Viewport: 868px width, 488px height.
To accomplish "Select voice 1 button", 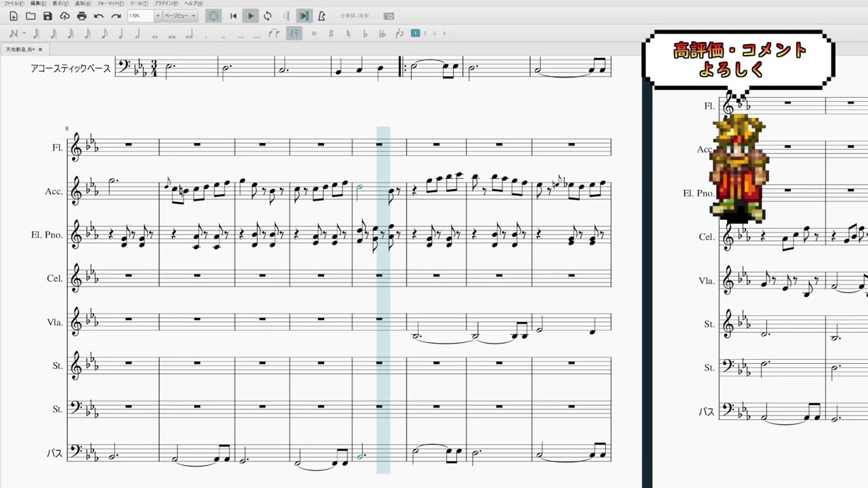I will [415, 33].
